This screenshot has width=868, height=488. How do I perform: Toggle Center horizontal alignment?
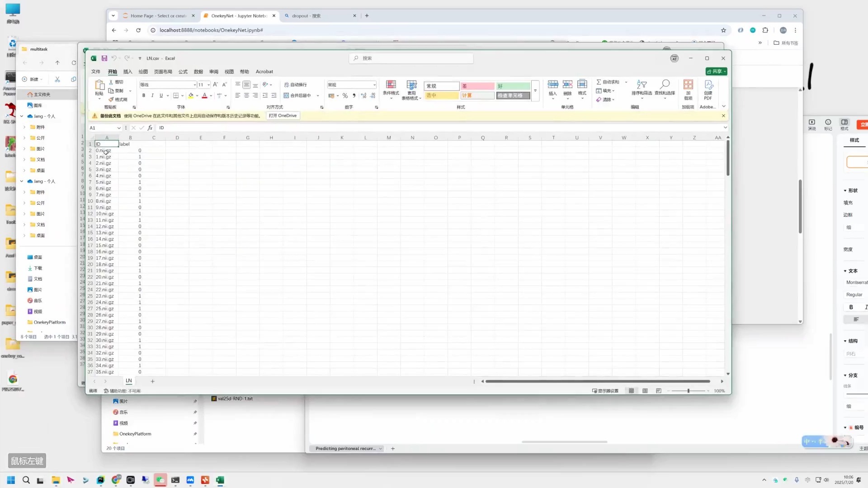click(246, 95)
